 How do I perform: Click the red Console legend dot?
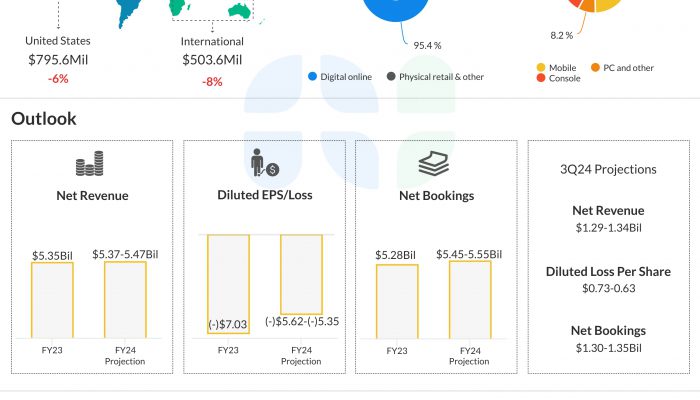tap(541, 78)
